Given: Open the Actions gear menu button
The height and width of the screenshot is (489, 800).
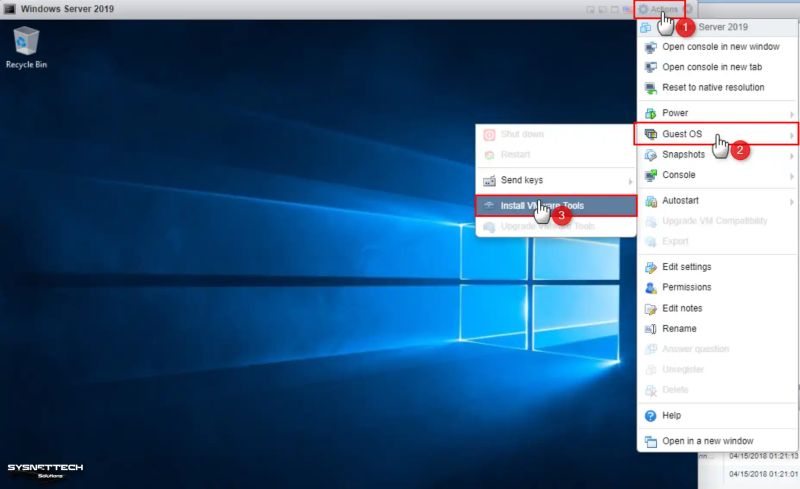Looking at the screenshot, I should (x=659, y=9).
